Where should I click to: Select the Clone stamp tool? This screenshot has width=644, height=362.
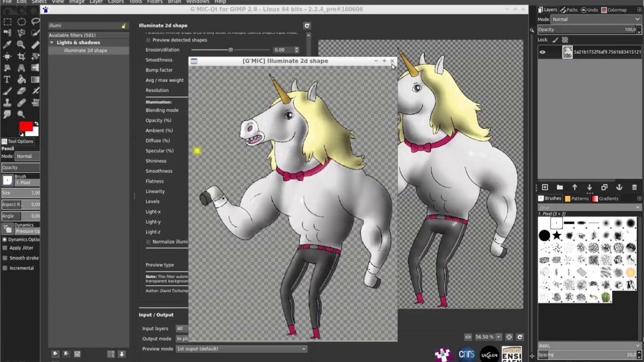(7, 103)
